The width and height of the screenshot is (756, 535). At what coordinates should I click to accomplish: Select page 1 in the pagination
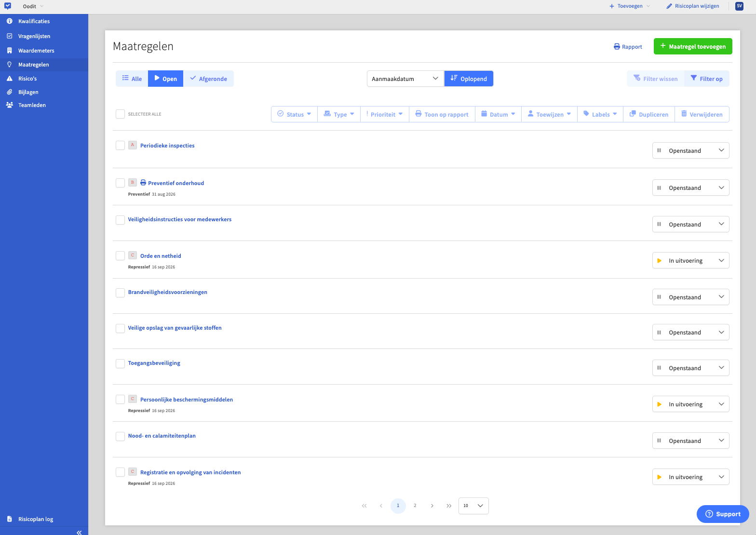tap(398, 506)
